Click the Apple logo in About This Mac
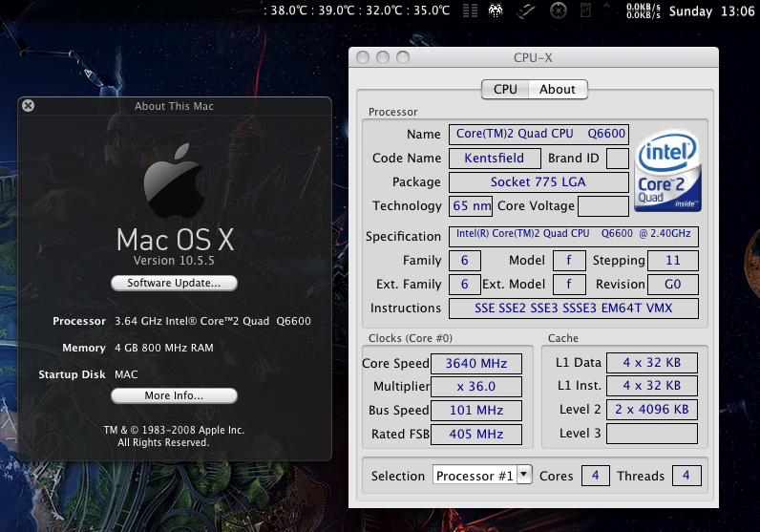760x532 pixels. tap(174, 181)
